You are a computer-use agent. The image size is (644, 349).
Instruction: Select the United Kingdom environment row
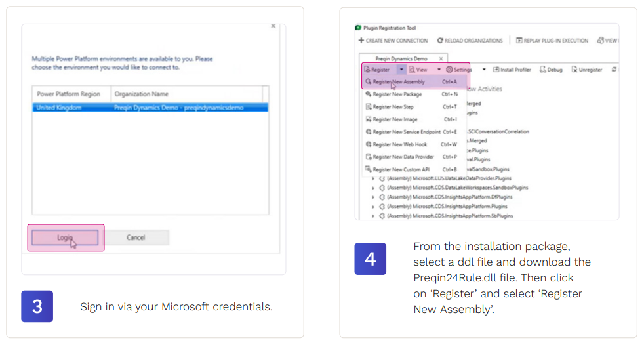tap(150, 108)
